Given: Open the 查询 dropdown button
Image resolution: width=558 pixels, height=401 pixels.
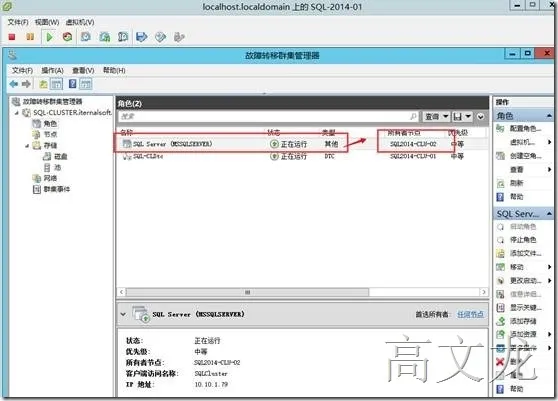Looking at the screenshot, I should (x=436, y=116).
